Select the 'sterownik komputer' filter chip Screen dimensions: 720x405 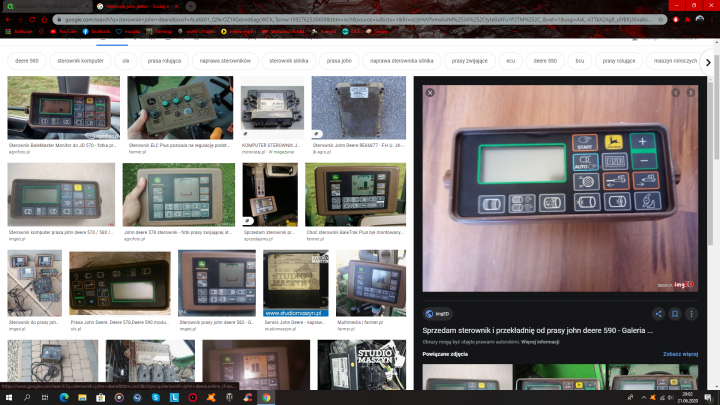pos(79,61)
